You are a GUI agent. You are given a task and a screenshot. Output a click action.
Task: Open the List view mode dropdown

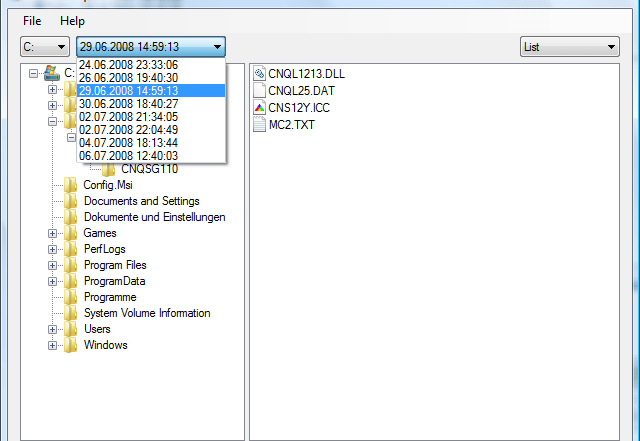(569, 47)
